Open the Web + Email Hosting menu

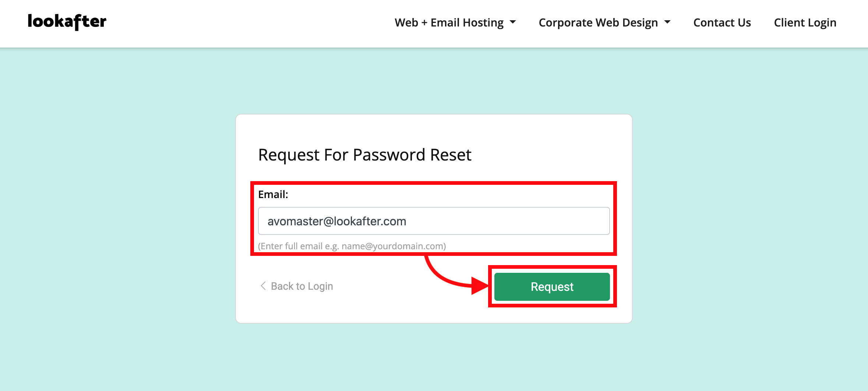tap(449, 23)
